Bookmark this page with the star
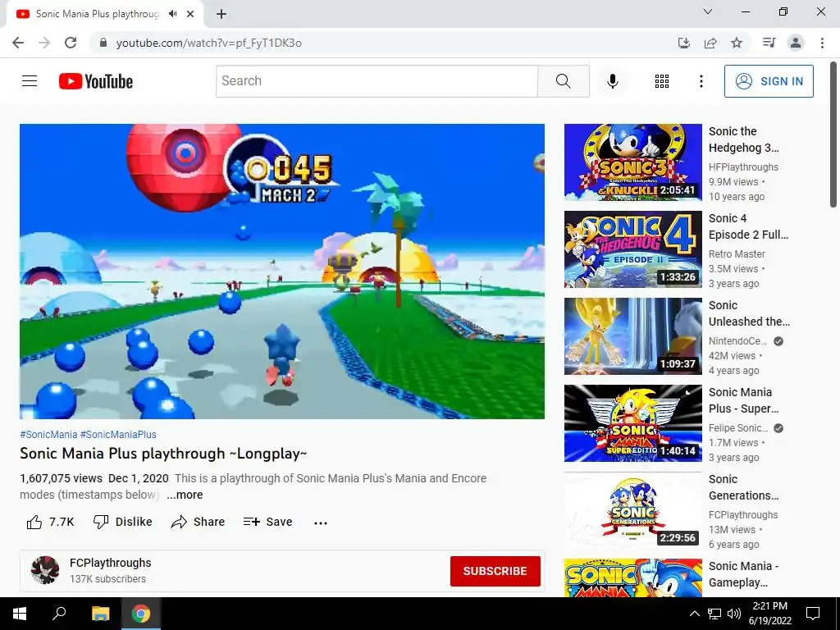The height and width of the screenshot is (630, 840). [737, 43]
